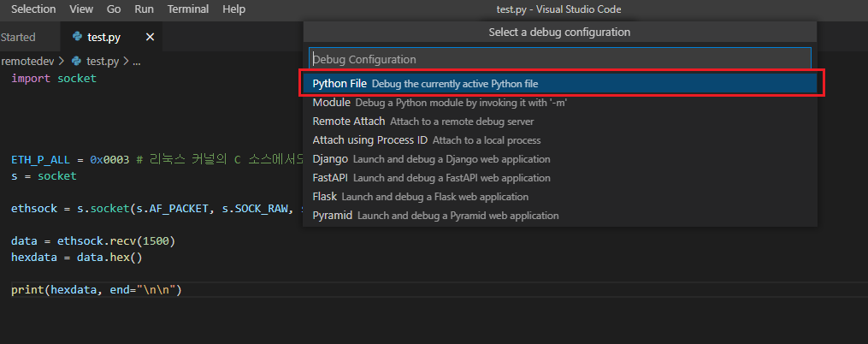Click the 'Select a debug configuration' title
The image size is (868, 344).
(x=559, y=33)
